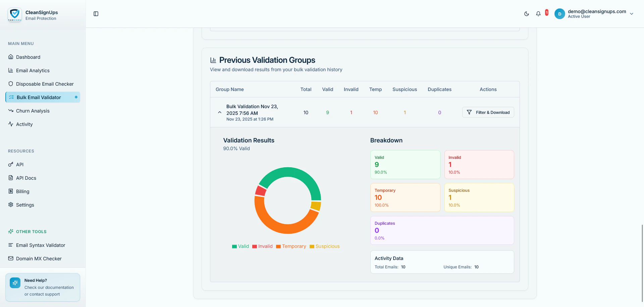Click the user avatar circle D
This screenshot has width=644, height=307.
(560, 14)
